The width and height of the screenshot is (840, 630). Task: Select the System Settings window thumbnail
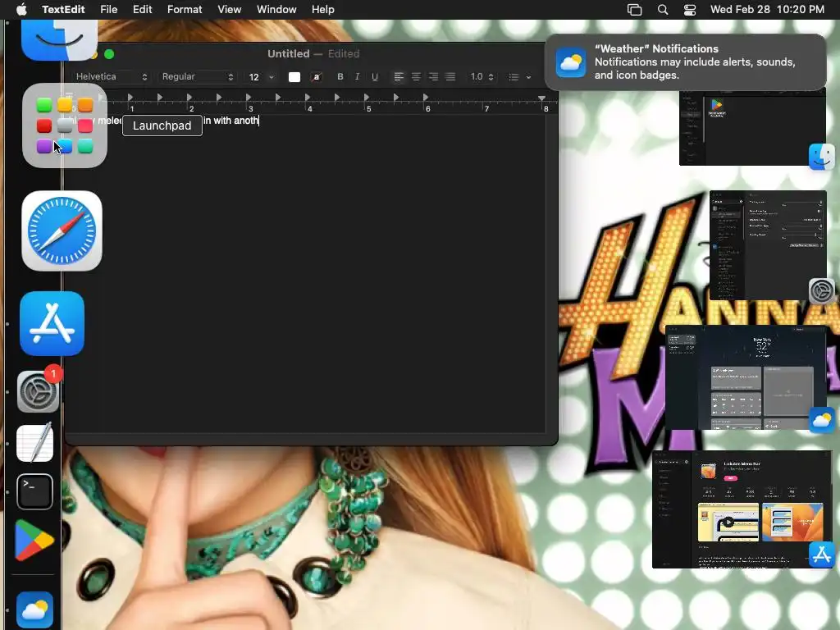click(768, 244)
